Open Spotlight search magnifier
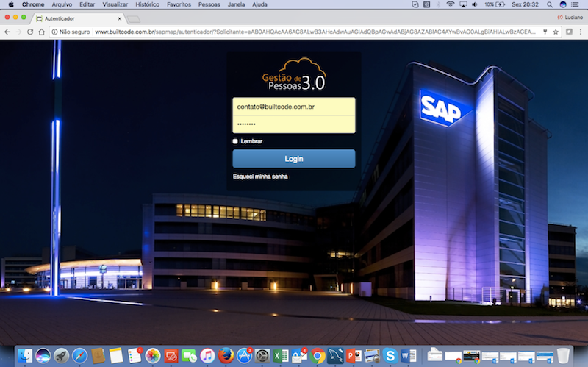The height and width of the screenshot is (367, 588). (x=549, y=4)
